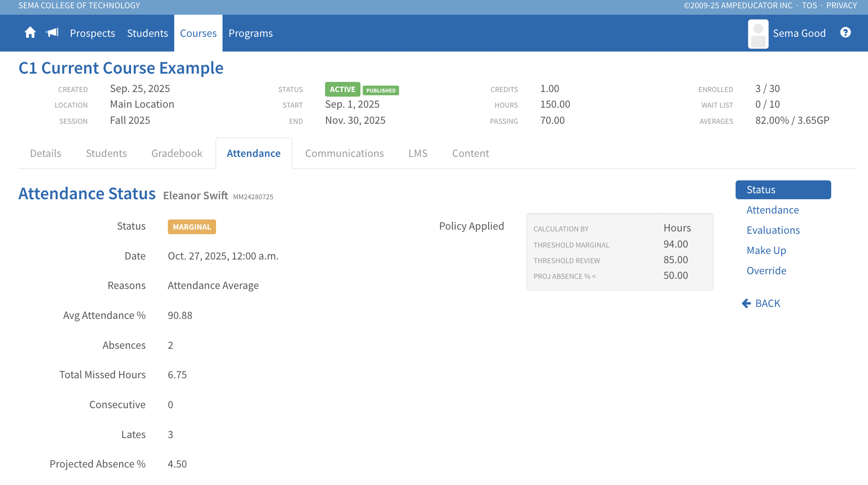The height and width of the screenshot is (485, 868).
Task: Click the Attendance link in sidebar
Action: 772,210
